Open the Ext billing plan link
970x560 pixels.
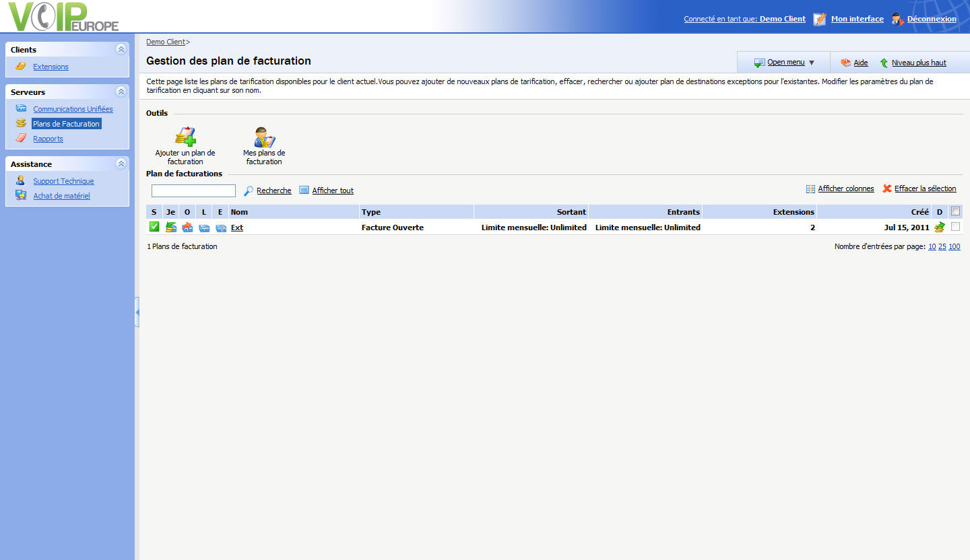point(236,228)
